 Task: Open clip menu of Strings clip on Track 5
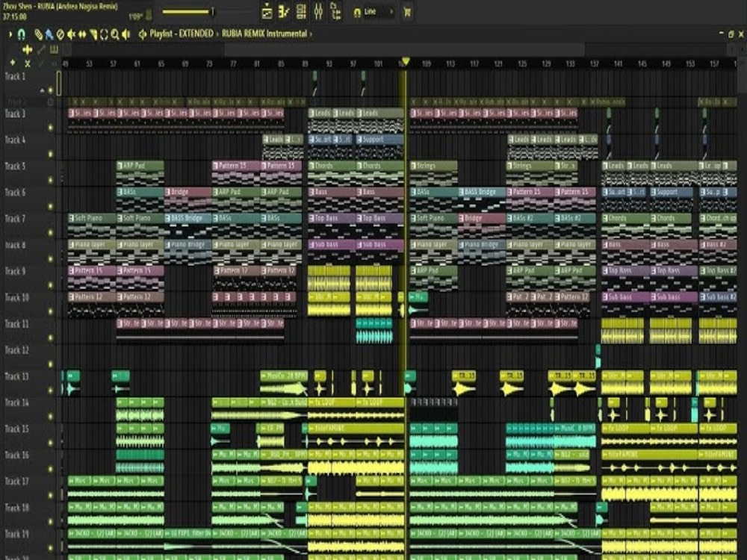point(414,166)
